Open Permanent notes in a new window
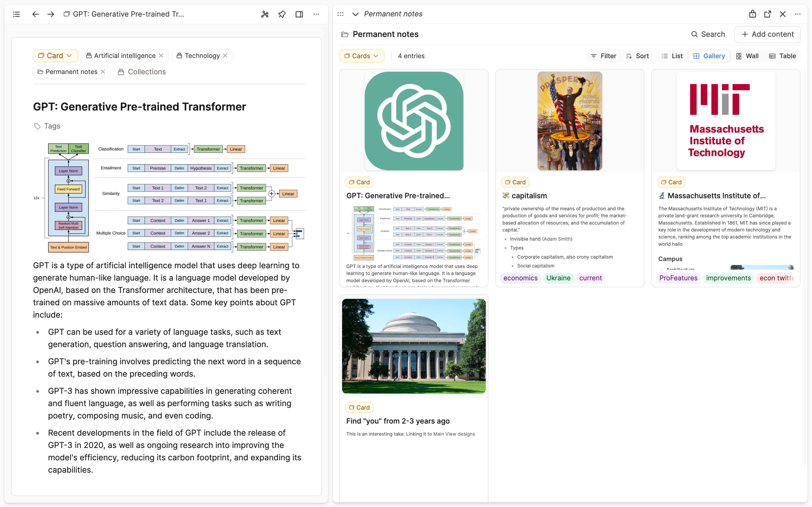812x507 pixels. (x=767, y=14)
